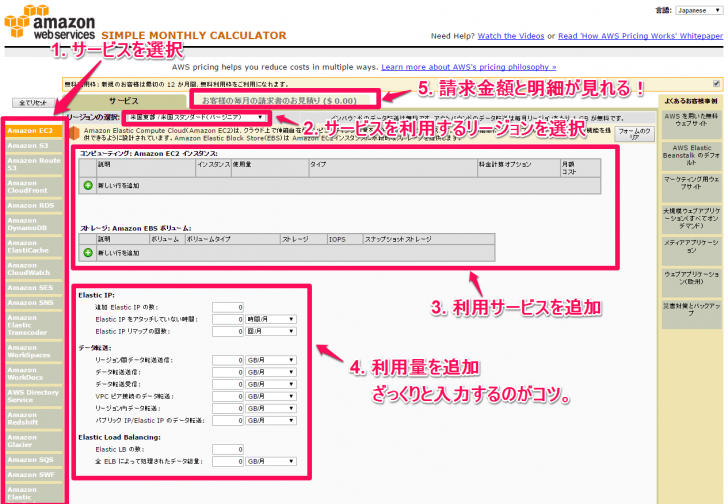Choose 大規模ウェブアプリケーション sample
The image size is (728, 504).
pyautogui.click(x=691, y=218)
